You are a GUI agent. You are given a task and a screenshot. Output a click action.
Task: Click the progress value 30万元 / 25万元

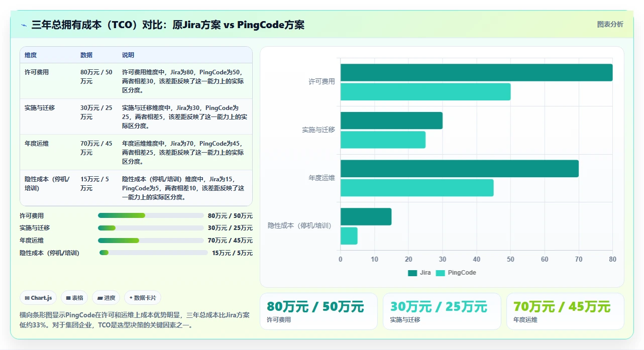coord(230,228)
